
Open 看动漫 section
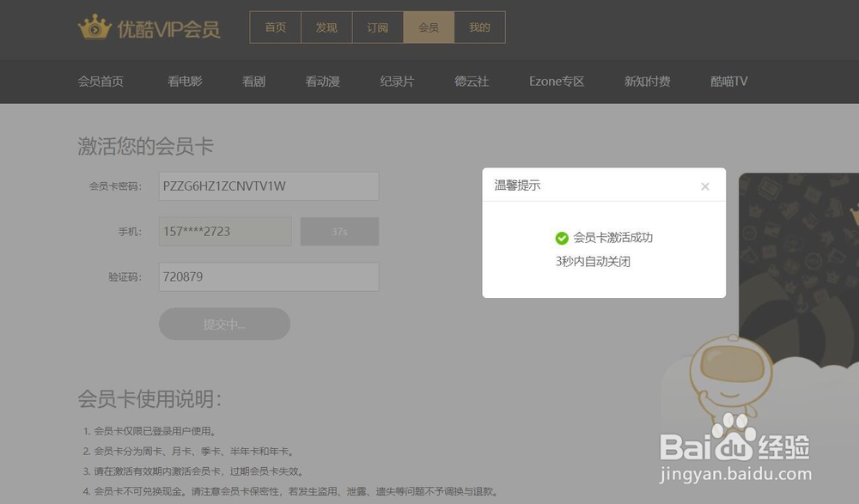323,82
